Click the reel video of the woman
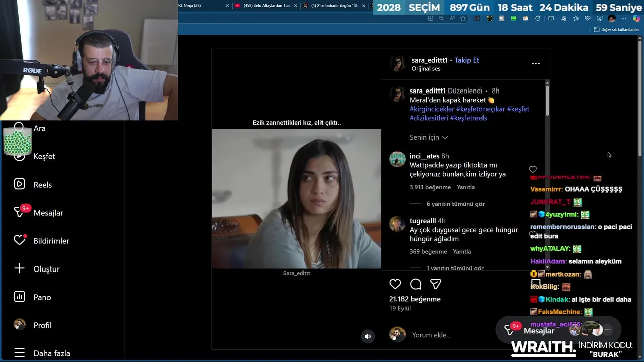This screenshot has width=644, height=362. (x=296, y=199)
